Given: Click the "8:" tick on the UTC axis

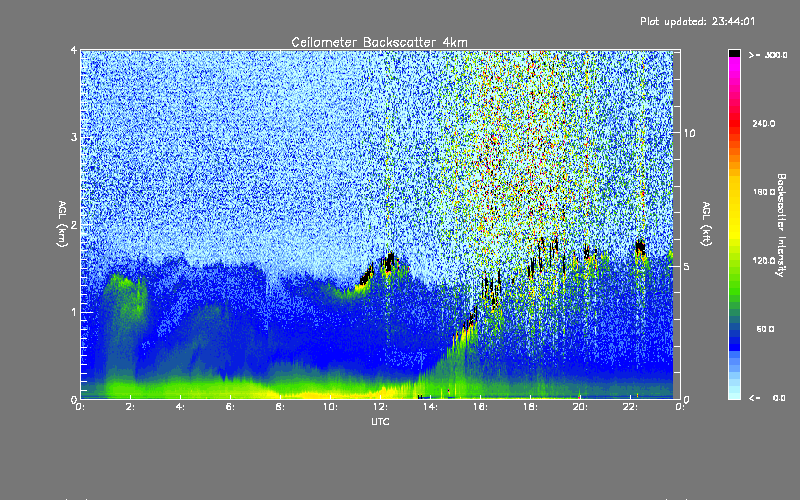Looking at the screenshot, I should [280, 407].
